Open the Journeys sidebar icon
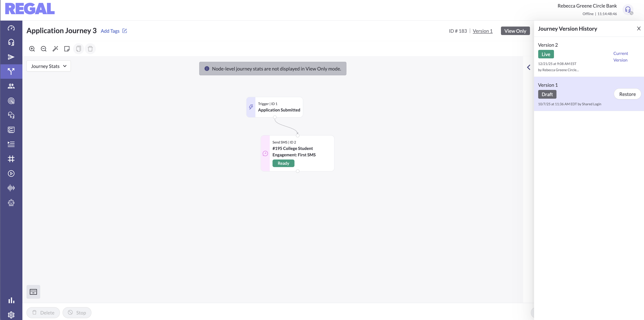Viewport: 644px width, 320px height. (x=11, y=72)
